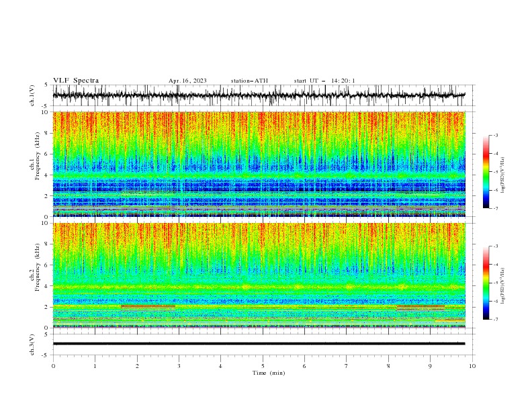Click the ch.2 color bar '-7' label
The height and width of the screenshot is (411, 532).
[496, 320]
